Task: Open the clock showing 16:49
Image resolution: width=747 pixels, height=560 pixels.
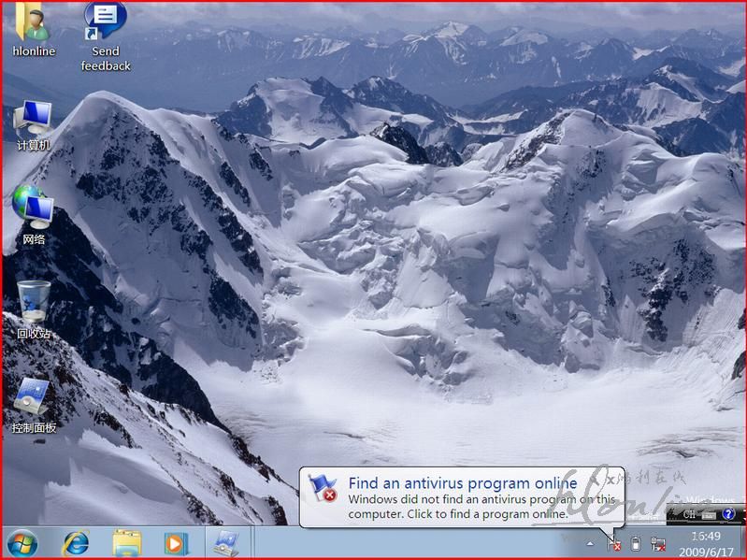Action: pos(705,543)
